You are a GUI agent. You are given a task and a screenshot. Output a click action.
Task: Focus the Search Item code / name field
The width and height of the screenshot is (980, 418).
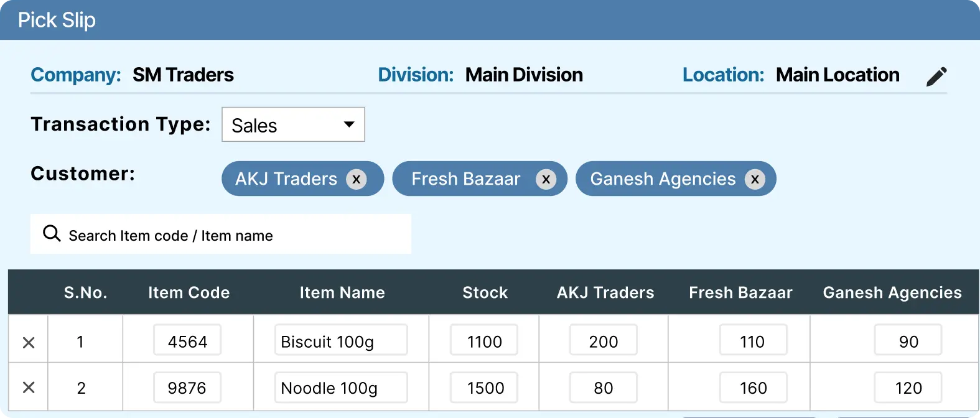(236, 235)
